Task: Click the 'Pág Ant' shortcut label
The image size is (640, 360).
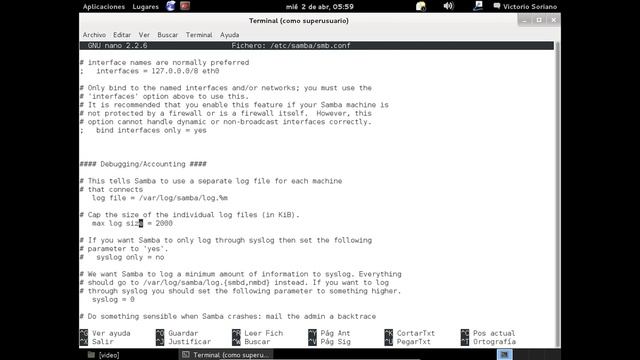Action: point(335,333)
